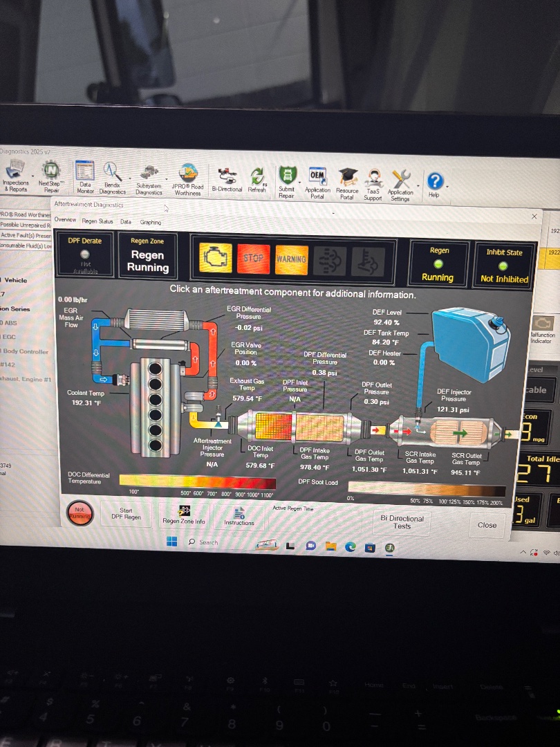Image resolution: width=560 pixels, height=747 pixels.
Task: Open Regen Zone Info
Action: [x=184, y=514]
